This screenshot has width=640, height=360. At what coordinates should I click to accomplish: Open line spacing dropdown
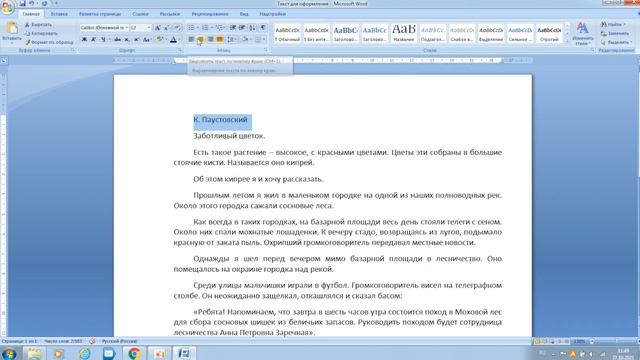(x=232, y=40)
